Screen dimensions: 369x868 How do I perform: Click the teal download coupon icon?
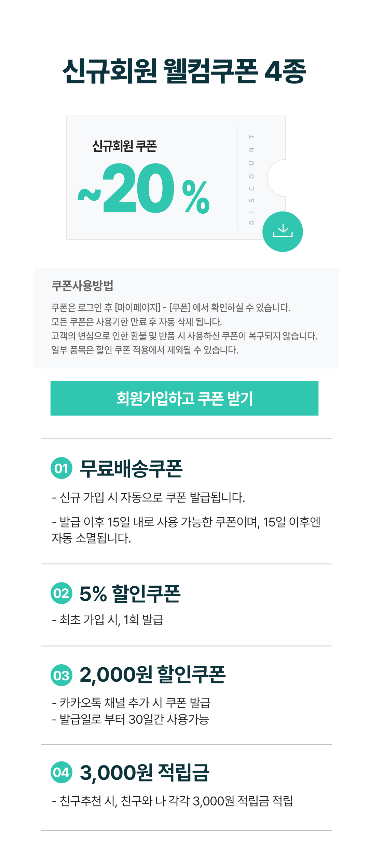[283, 232]
